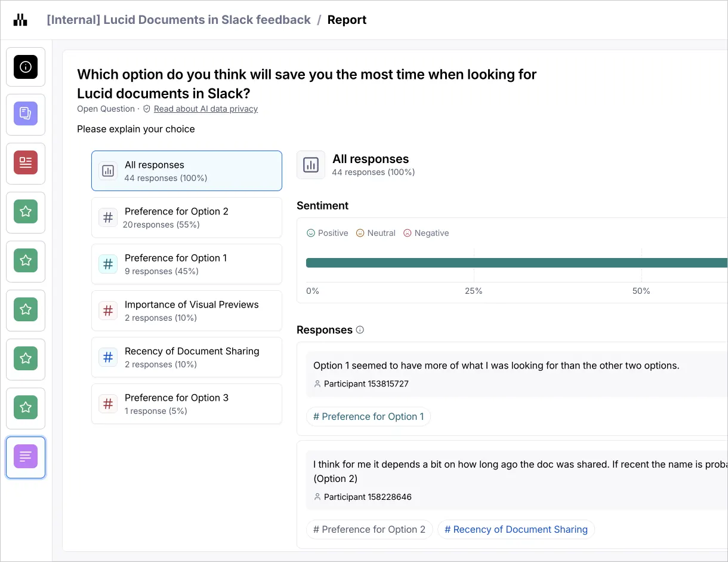Viewport: 728px width, 562px height.
Task: Open the black info block in sidebar
Action: pyautogui.click(x=26, y=67)
